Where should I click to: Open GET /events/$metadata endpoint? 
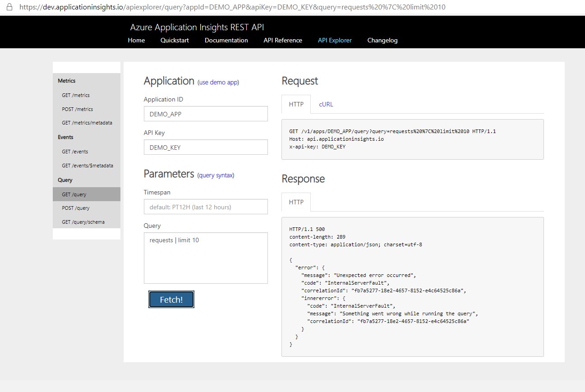(87, 166)
